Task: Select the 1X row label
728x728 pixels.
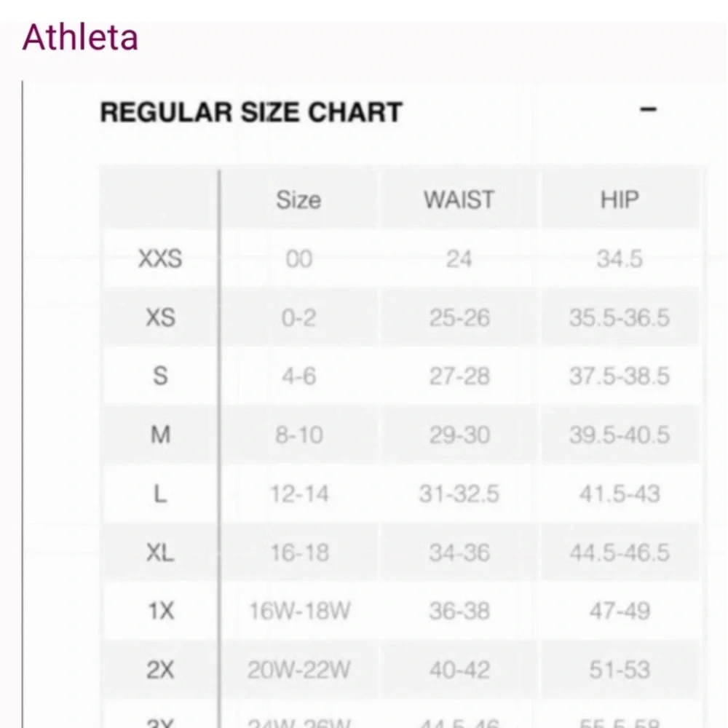Action: pos(160,611)
